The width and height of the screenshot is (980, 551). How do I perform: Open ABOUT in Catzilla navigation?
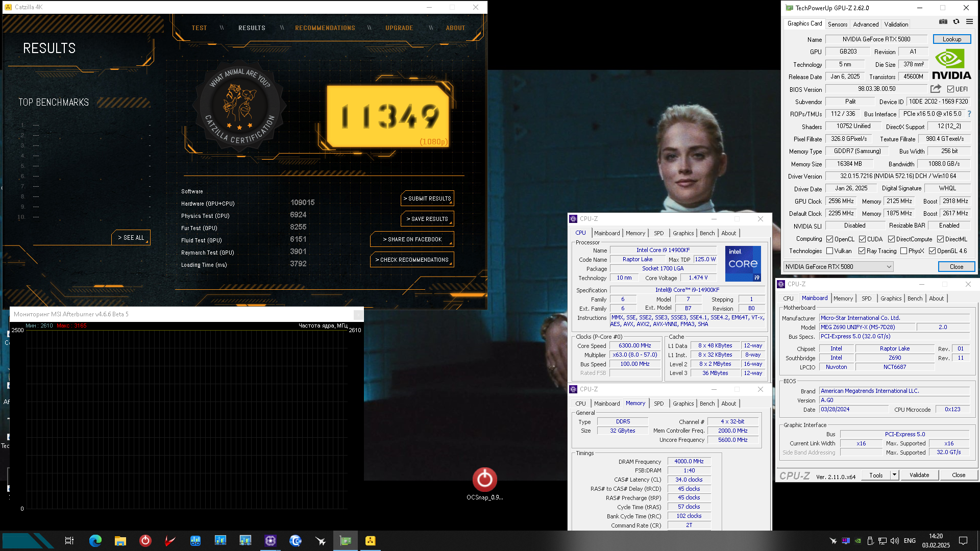[x=456, y=28]
